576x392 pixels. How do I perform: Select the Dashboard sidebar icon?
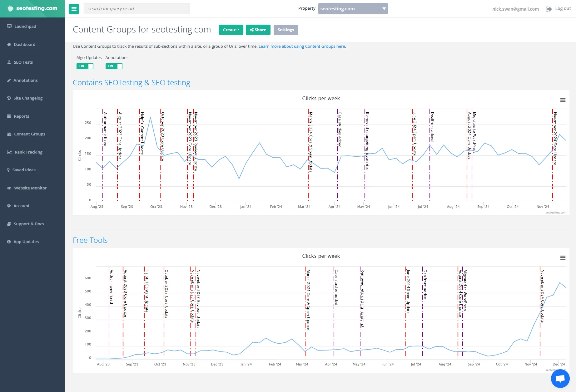click(24, 44)
